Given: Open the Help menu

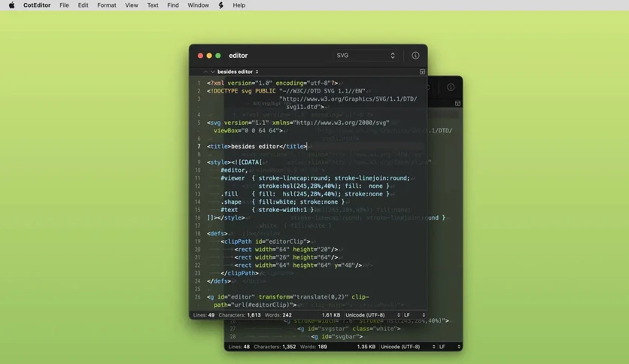Looking at the screenshot, I should coord(239,5).
